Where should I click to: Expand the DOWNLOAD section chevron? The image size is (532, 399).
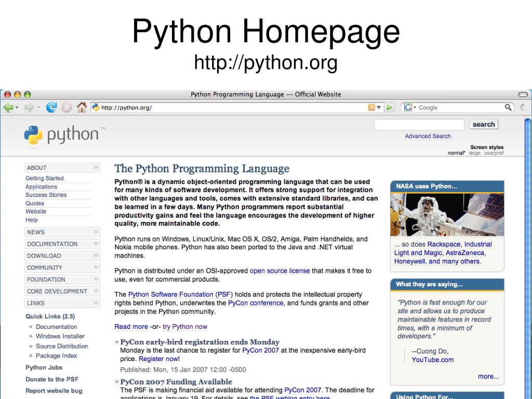[96, 256]
